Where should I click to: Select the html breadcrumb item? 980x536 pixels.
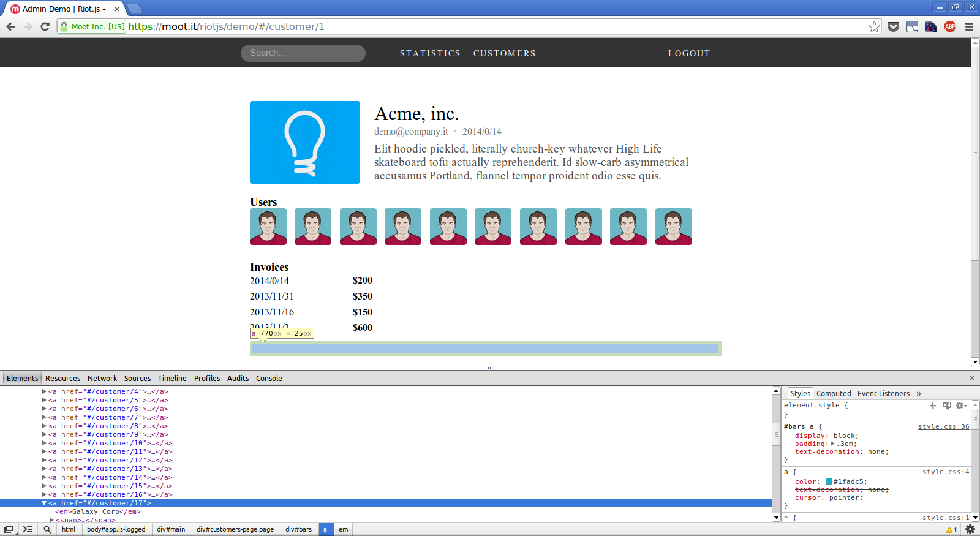tap(69, 529)
